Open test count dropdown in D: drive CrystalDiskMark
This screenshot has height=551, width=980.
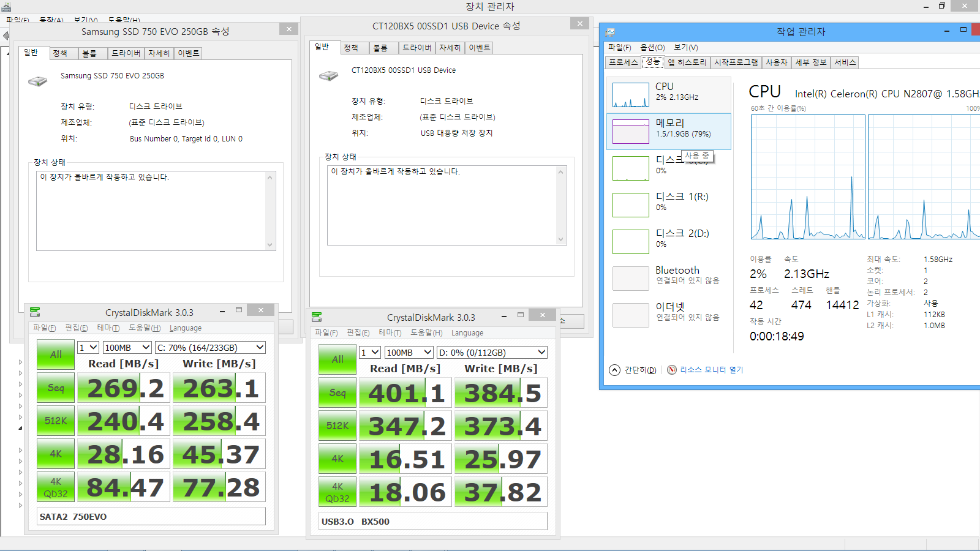370,352
